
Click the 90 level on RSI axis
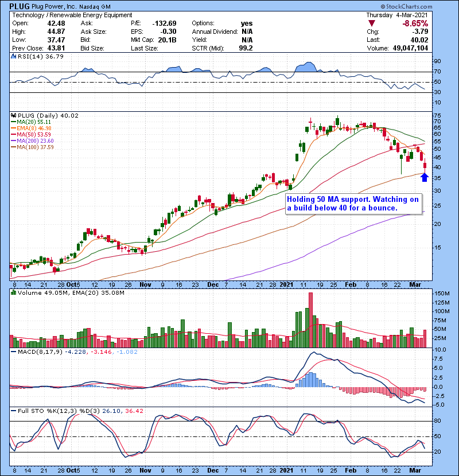pyautogui.click(x=437, y=61)
